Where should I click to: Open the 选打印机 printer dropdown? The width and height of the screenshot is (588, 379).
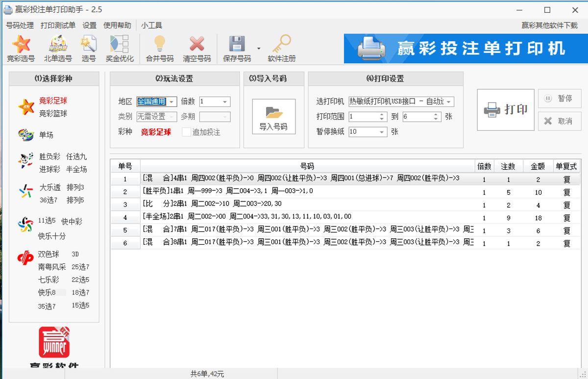point(449,101)
